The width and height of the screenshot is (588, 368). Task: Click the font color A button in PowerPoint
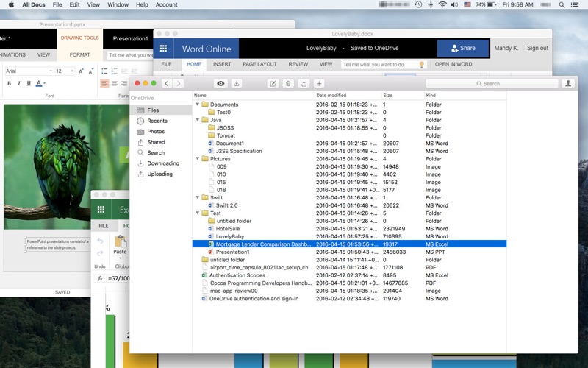point(39,83)
